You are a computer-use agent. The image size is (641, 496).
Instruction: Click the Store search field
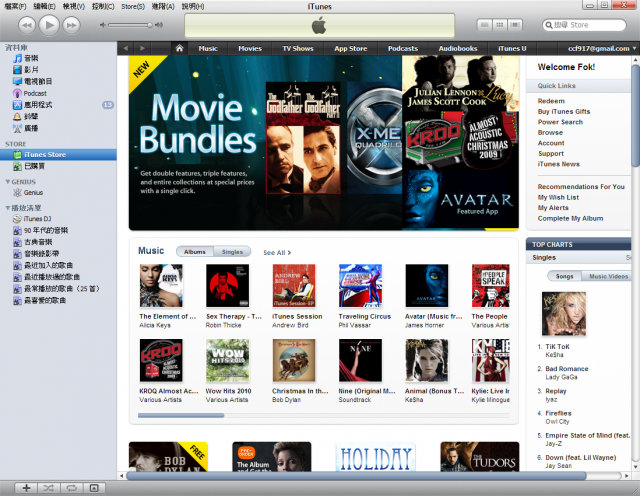coord(584,25)
